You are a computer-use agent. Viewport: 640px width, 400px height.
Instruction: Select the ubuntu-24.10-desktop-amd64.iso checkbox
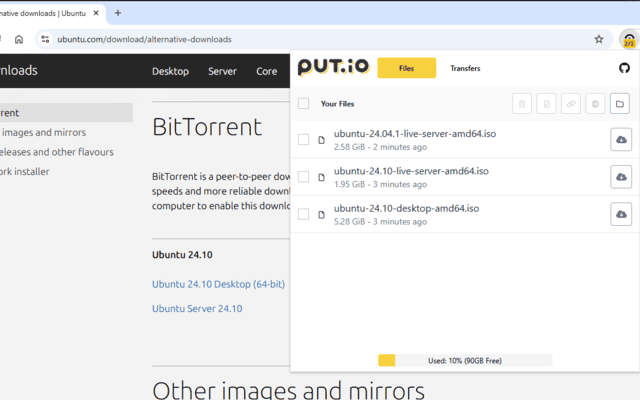pyautogui.click(x=303, y=214)
